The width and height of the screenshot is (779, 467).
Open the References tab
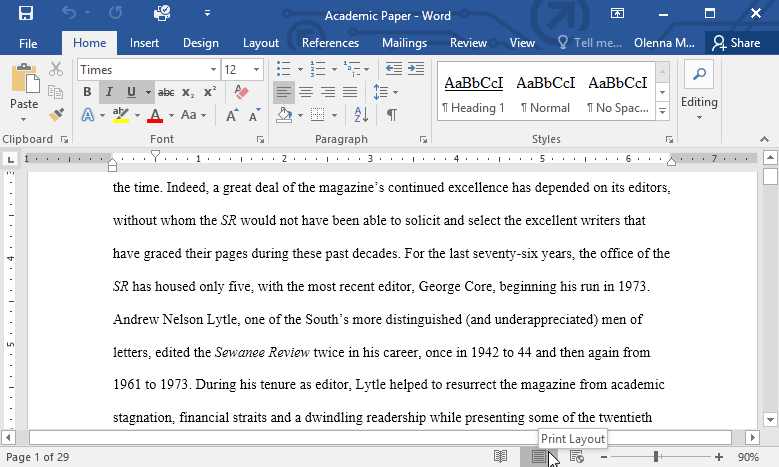pos(330,43)
